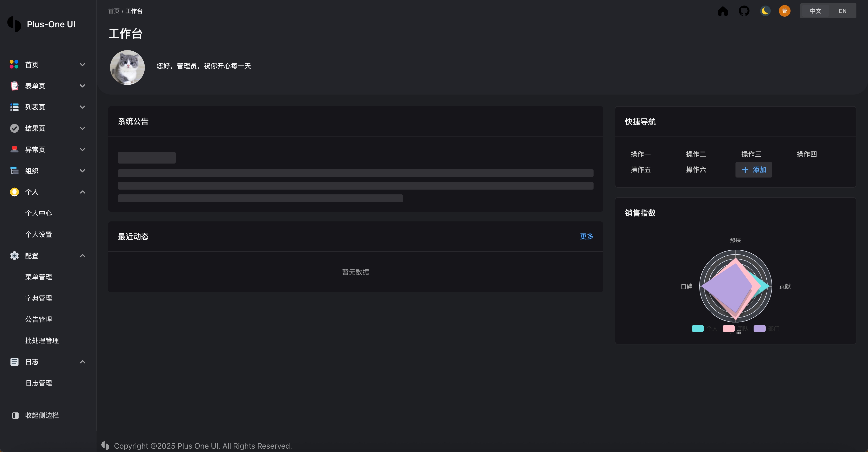This screenshot has width=868, height=452.
Task: Click the 异常页 red siren icon
Action: pyautogui.click(x=14, y=150)
